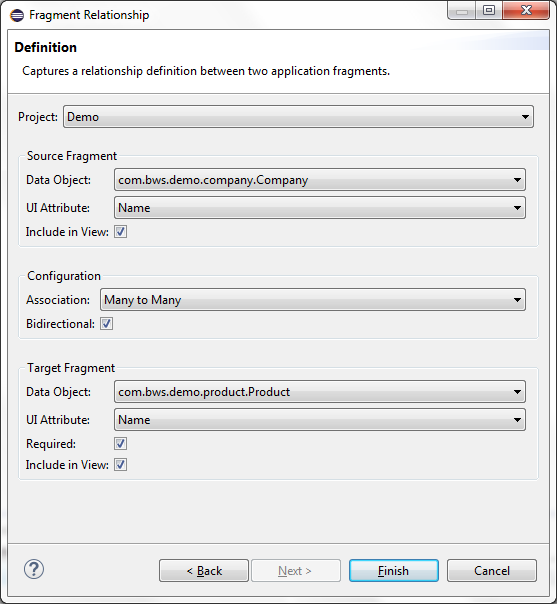
Task: Open Source Fragment UI Attribute dropdown
Action: 320,208
